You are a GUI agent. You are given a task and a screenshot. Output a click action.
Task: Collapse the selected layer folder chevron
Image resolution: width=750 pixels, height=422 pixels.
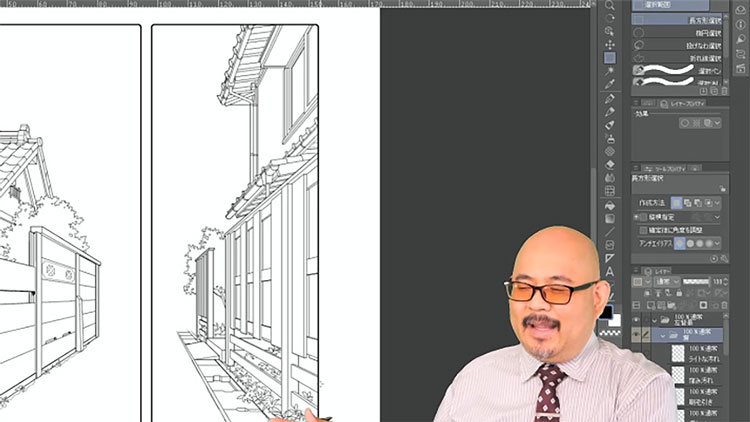662,336
